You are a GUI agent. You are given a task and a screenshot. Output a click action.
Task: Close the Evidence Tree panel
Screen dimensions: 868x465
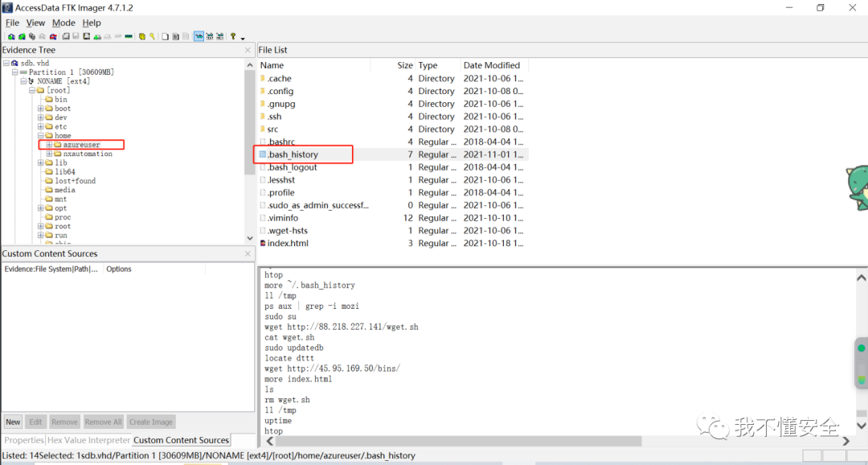(248, 50)
